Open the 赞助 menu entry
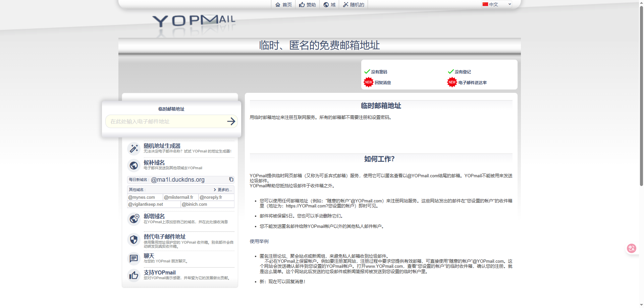This screenshot has width=644, height=308. pos(307,5)
